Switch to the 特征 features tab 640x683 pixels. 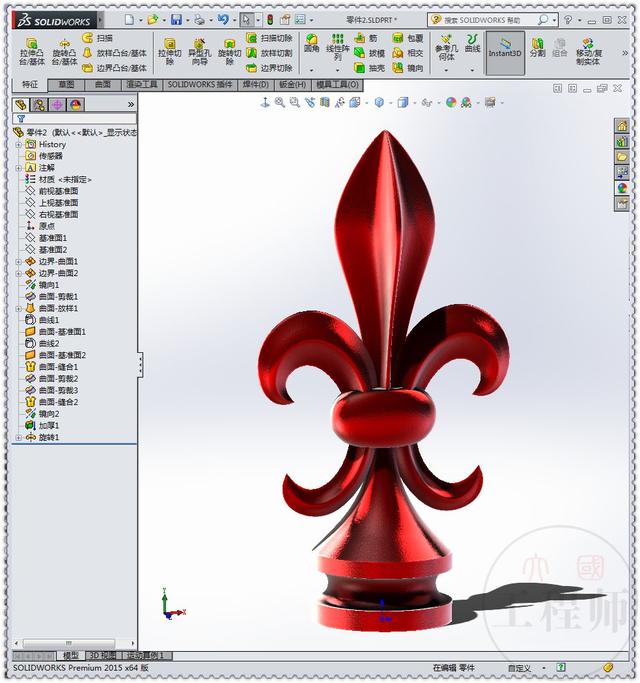coord(30,85)
